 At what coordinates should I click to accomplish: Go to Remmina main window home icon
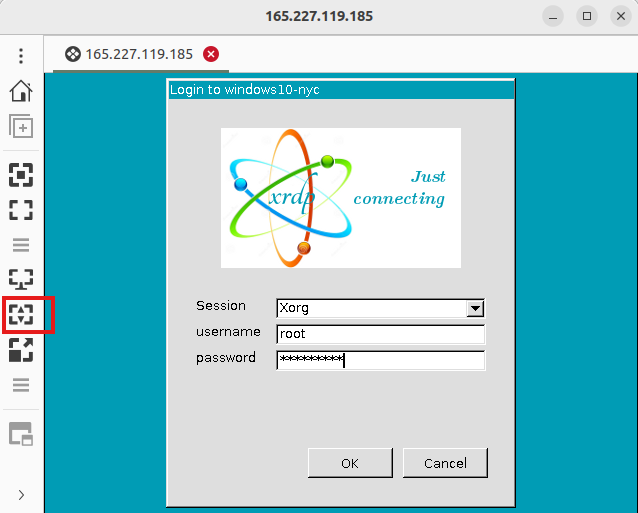click(21, 90)
